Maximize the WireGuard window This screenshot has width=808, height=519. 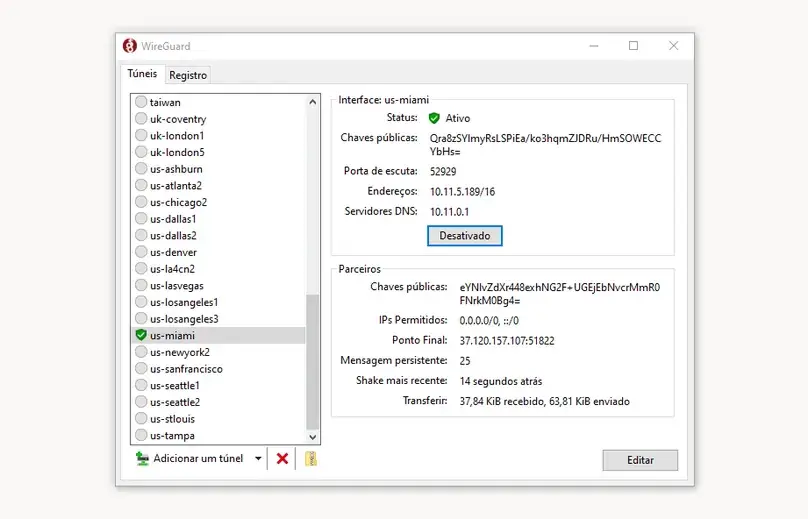point(633,46)
